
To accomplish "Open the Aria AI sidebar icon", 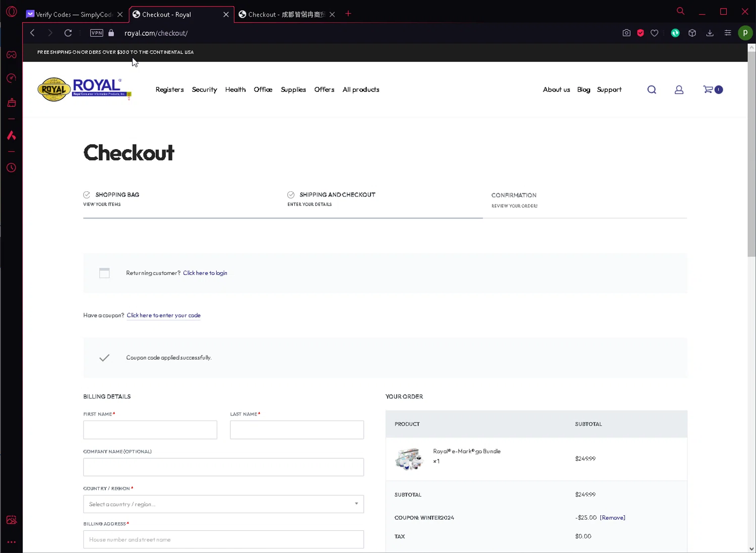I will tap(11, 135).
